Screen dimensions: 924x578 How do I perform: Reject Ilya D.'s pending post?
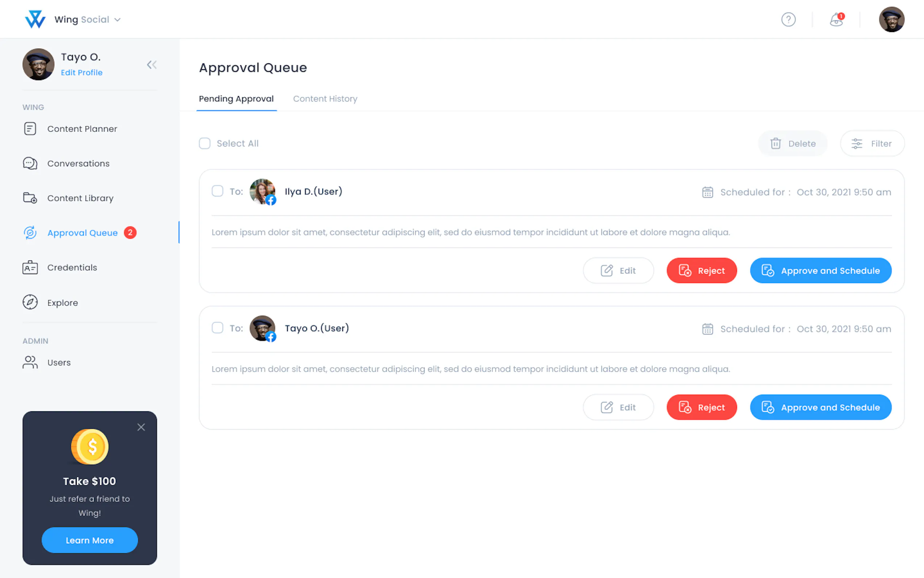[x=702, y=271]
